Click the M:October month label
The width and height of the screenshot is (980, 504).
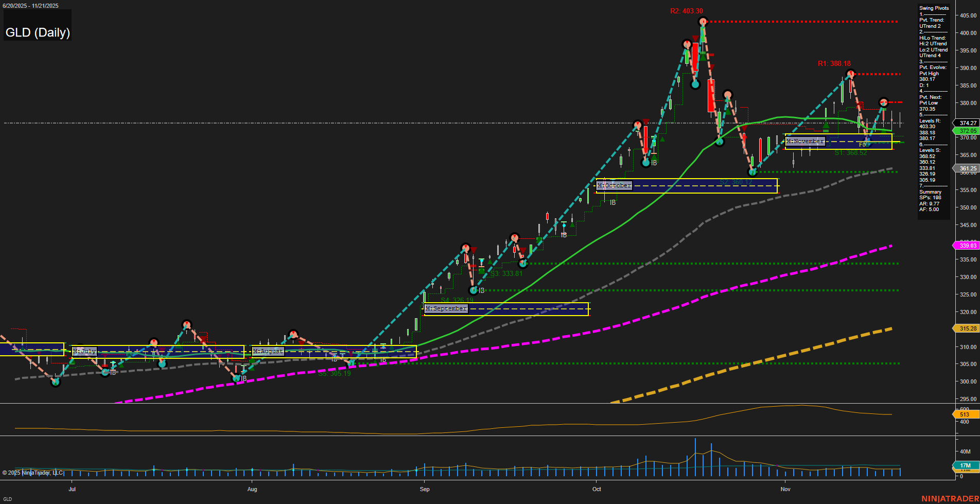tap(614, 185)
